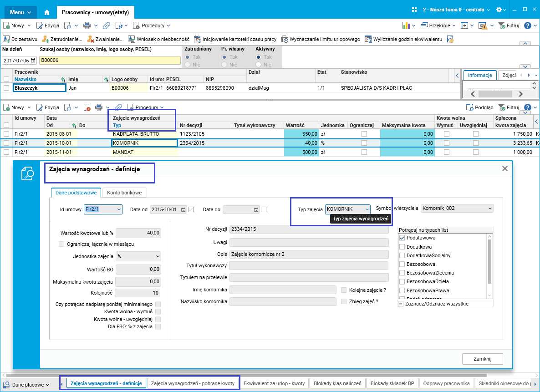Click Wyznaczanie limitu urlopowego
The height and width of the screenshot is (392, 540).
[321, 39]
